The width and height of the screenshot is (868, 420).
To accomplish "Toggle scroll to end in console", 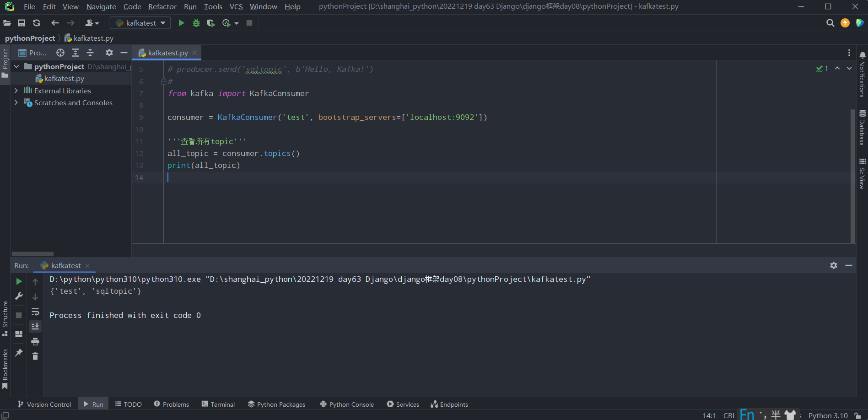I will [x=35, y=326].
